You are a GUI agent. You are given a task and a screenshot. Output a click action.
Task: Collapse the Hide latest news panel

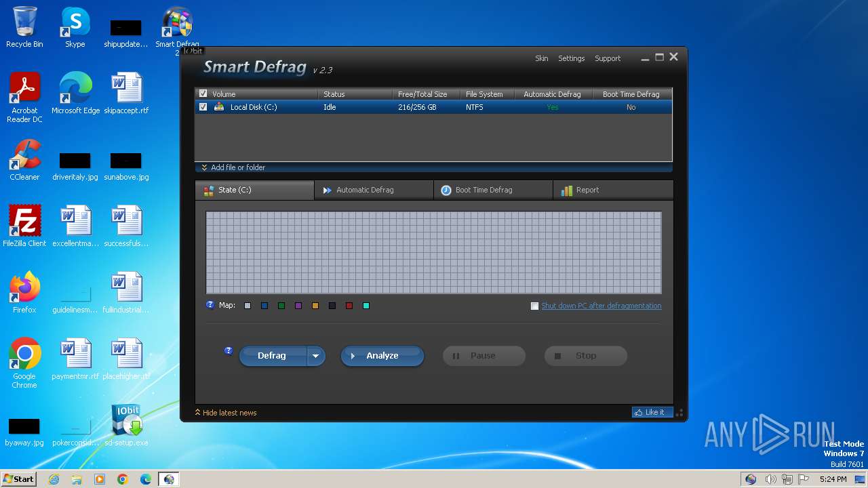click(226, 413)
